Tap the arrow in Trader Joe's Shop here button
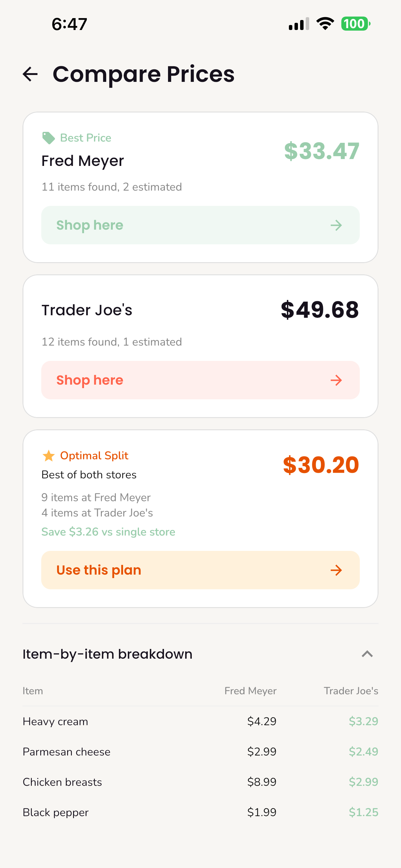 point(336,380)
